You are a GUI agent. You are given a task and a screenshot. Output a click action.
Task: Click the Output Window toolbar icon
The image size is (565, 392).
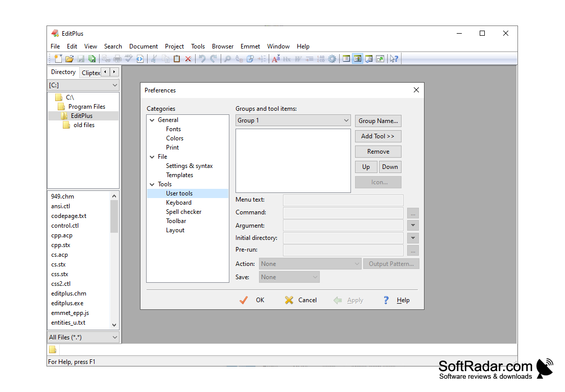coord(369,59)
